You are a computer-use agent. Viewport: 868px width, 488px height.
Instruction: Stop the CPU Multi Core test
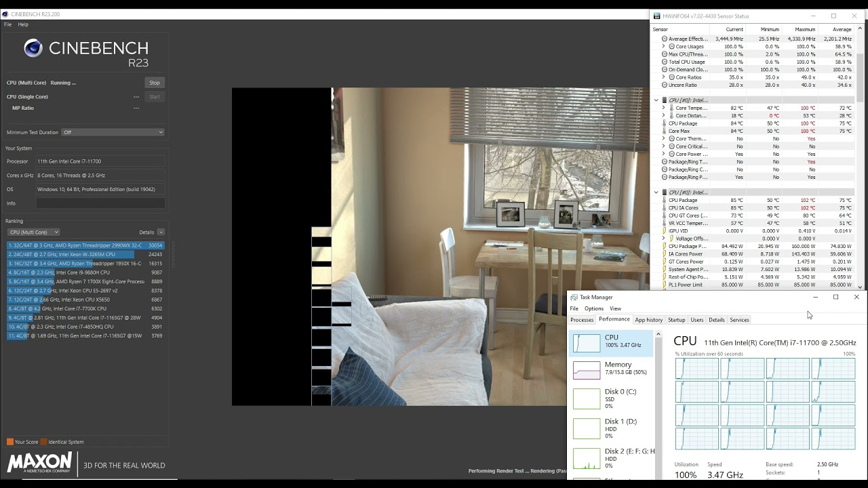[x=155, y=83]
